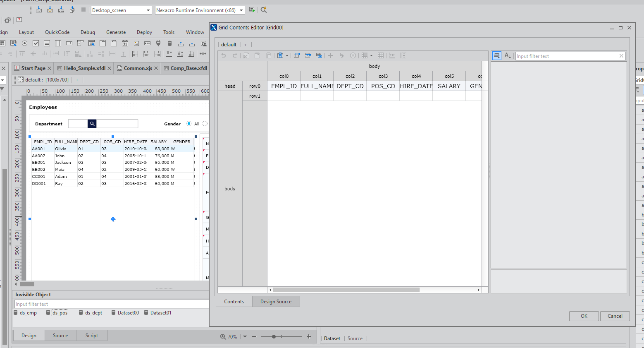This screenshot has width=644, height=348.
Task: Click the department search magnifier button
Action: tap(92, 123)
